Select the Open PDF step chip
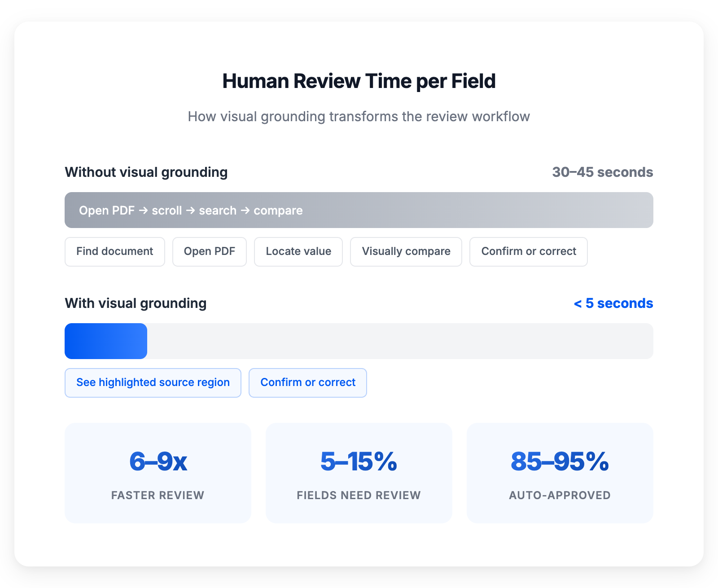718x588 pixels. [x=210, y=252]
